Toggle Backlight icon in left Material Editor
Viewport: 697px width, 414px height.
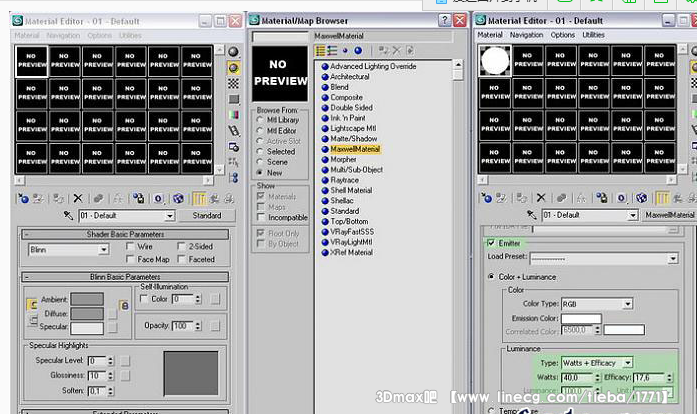pyautogui.click(x=233, y=68)
